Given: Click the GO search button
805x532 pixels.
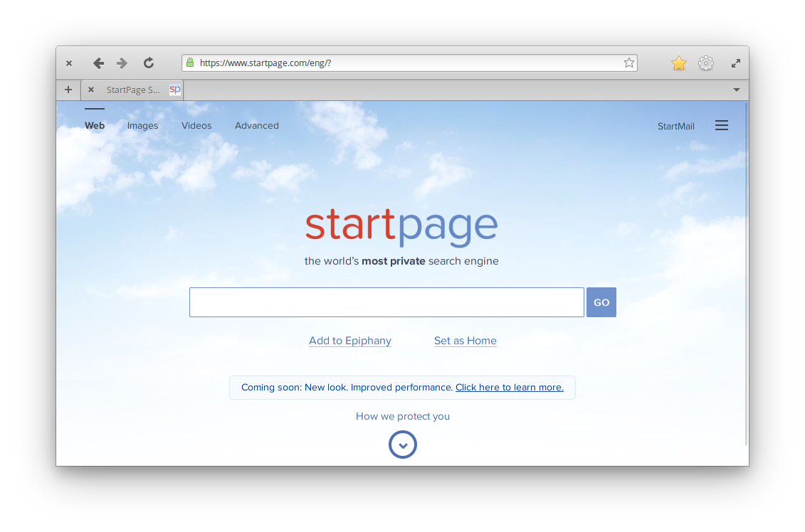Looking at the screenshot, I should [601, 302].
